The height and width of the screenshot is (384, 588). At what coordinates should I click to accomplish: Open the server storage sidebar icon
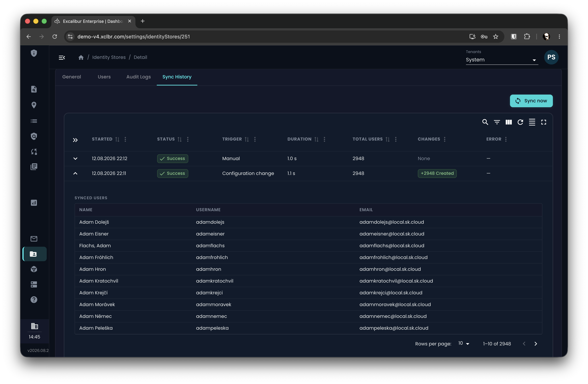pos(34,284)
